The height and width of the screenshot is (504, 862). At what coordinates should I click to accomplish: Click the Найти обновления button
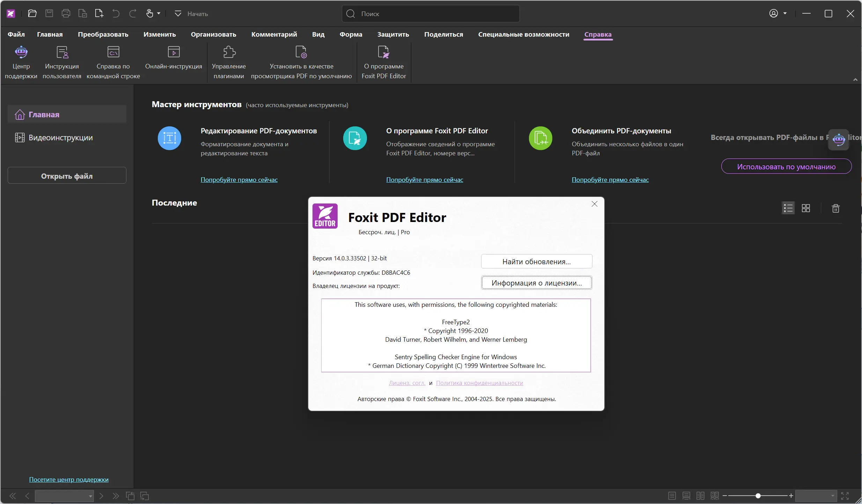pos(536,262)
